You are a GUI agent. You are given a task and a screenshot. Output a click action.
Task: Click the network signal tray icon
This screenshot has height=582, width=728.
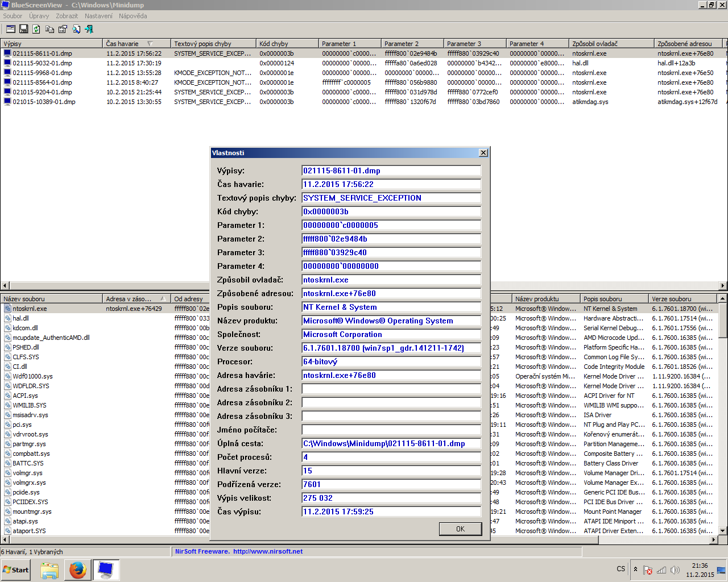click(661, 570)
